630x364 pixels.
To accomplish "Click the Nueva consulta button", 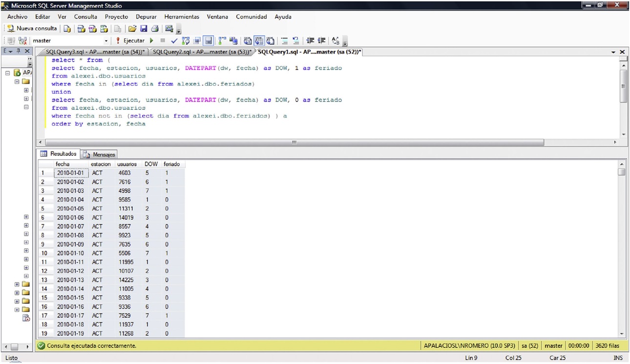I will 32,29.
